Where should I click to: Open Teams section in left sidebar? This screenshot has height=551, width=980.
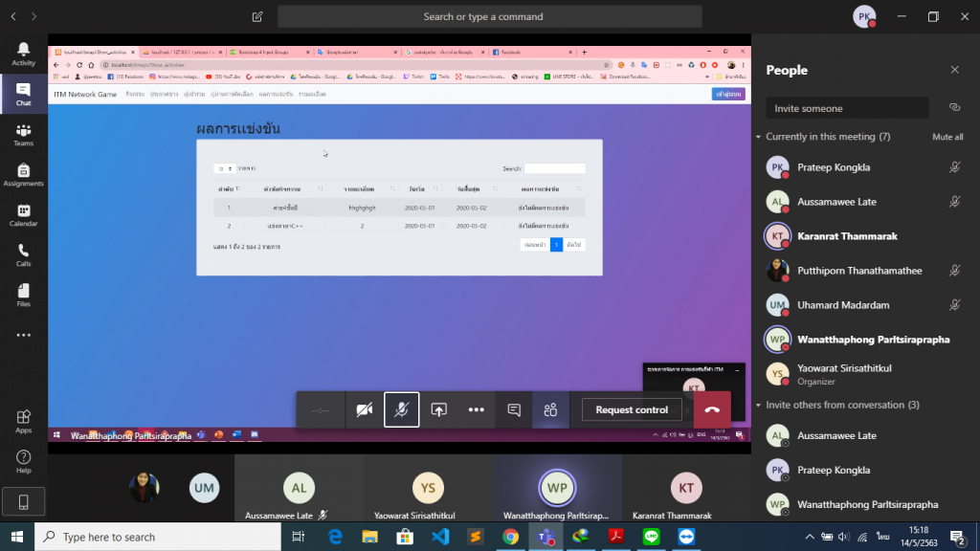[23, 135]
